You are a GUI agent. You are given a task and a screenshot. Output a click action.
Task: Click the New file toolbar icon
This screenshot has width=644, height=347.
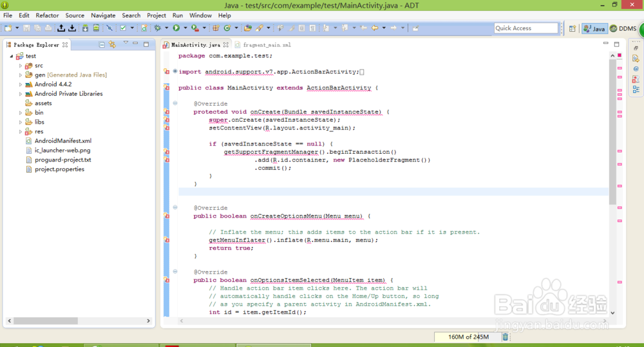[8, 28]
